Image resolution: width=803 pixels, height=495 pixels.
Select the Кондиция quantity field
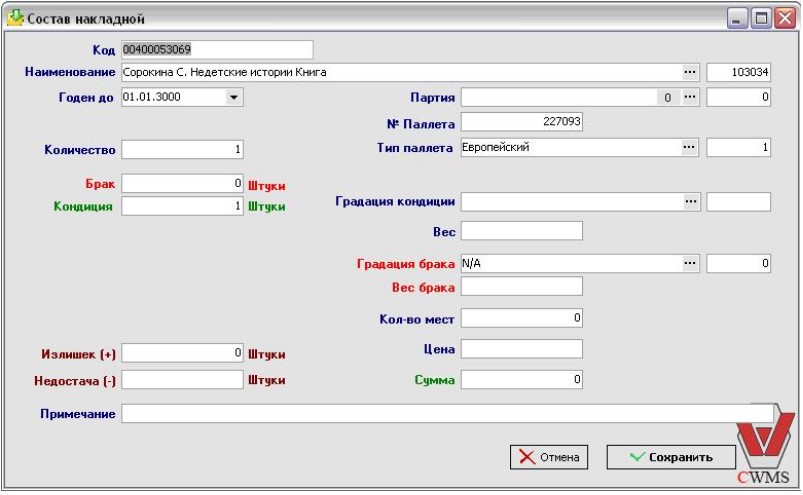(x=183, y=206)
